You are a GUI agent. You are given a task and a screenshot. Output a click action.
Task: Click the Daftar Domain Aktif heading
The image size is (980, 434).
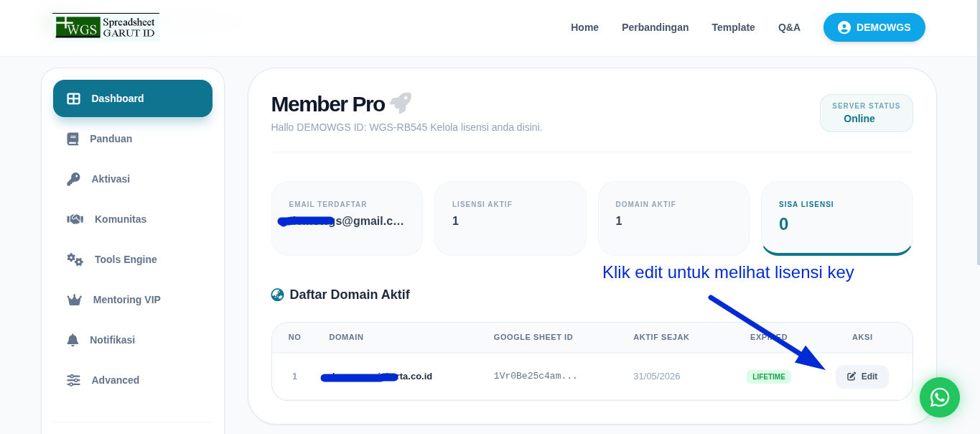[x=350, y=295]
